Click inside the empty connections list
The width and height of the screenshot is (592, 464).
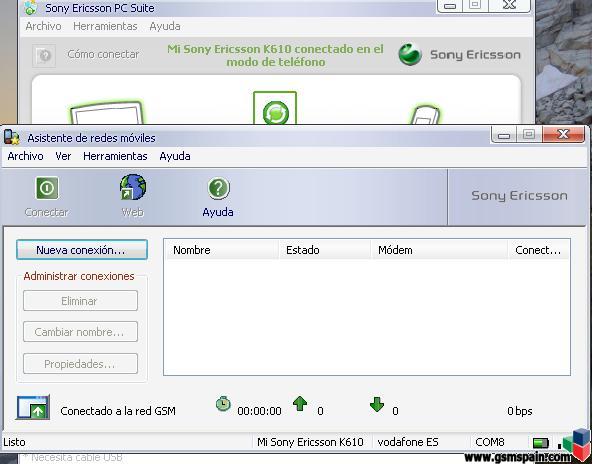pos(367,317)
